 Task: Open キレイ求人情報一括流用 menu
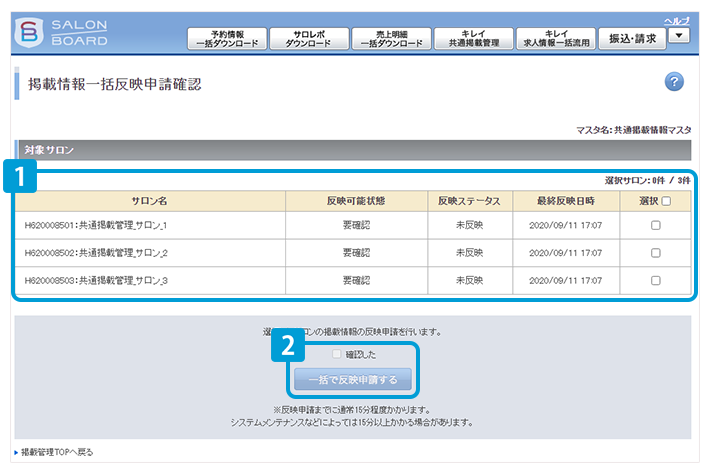tap(556, 39)
